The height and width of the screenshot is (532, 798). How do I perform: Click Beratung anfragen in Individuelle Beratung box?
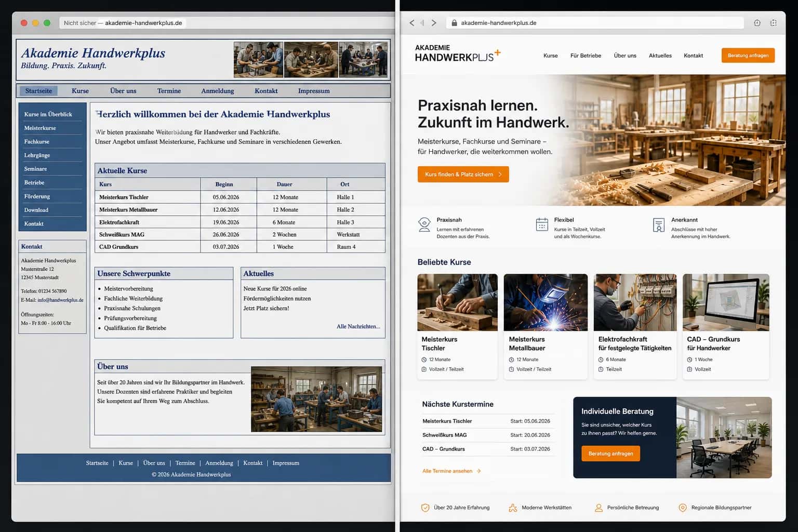[610, 454]
